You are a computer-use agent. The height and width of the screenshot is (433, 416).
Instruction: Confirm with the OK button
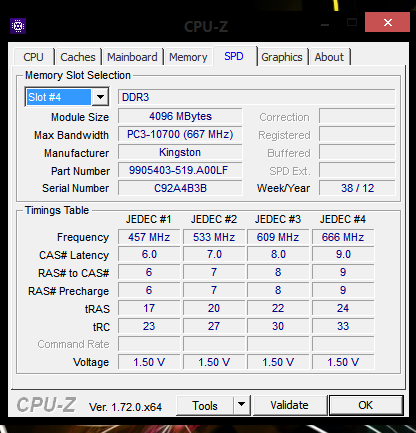tap(366, 405)
